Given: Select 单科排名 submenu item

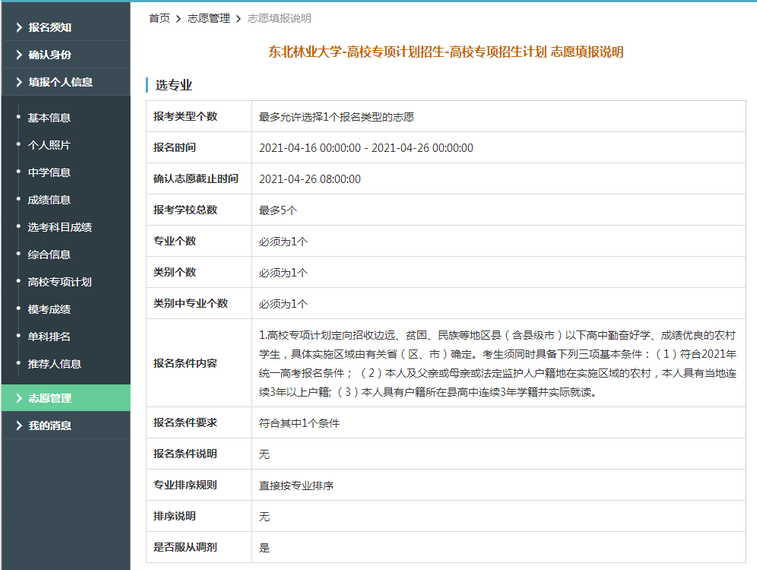Looking at the screenshot, I should [x=49, y=337].
